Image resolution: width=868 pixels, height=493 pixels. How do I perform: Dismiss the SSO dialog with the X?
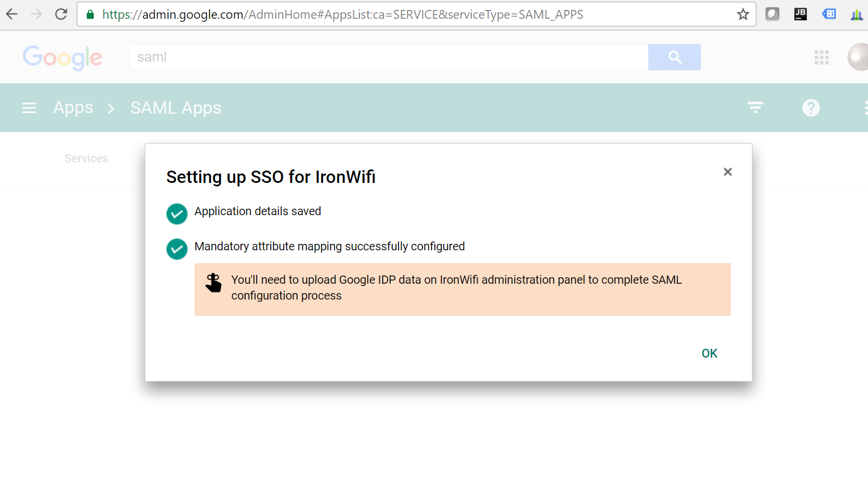point(727,172)
